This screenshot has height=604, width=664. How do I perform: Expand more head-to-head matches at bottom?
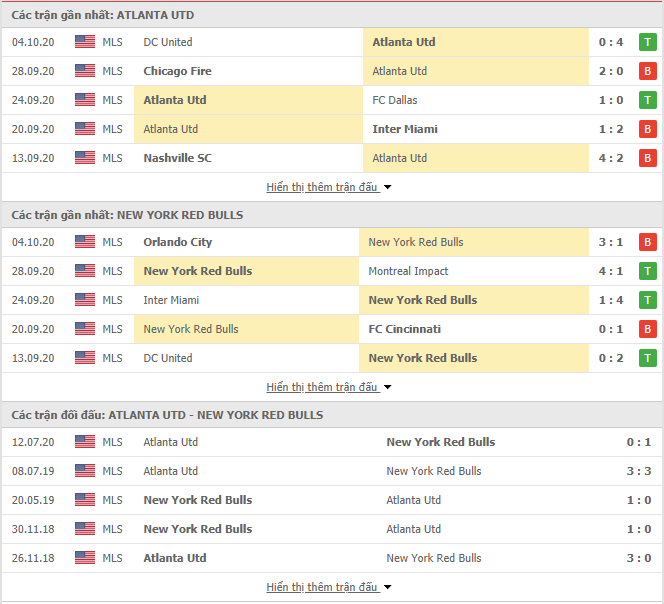coord(329,587)
